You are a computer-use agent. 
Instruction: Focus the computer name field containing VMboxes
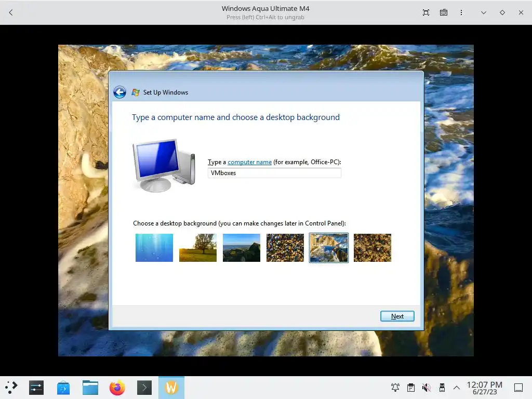(x=274, y=173)
